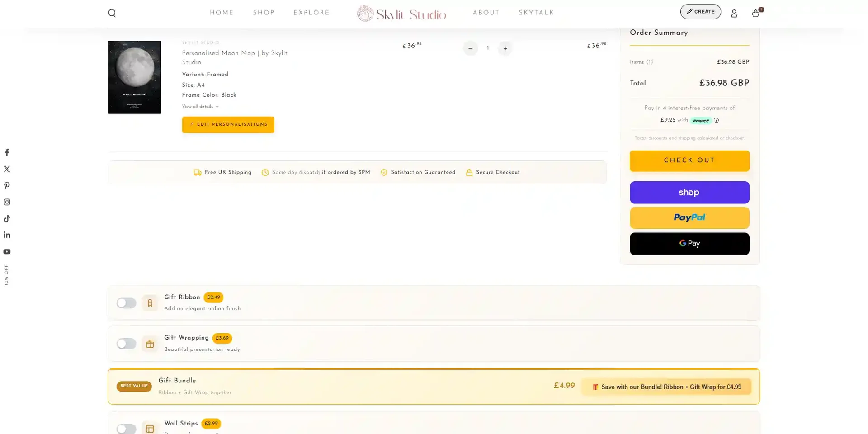Click Edit Personalisations
Viewport: 868px width, 434px height.
pos(228,124)
